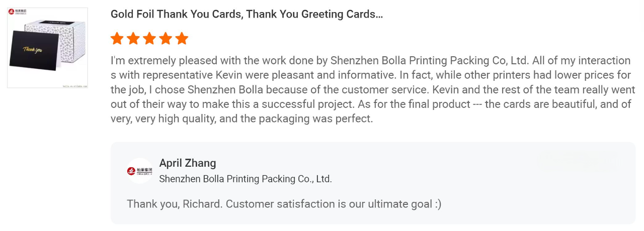
Task: Click the seller reply starting with Thank you, Richard
Action: pos(284,204)
